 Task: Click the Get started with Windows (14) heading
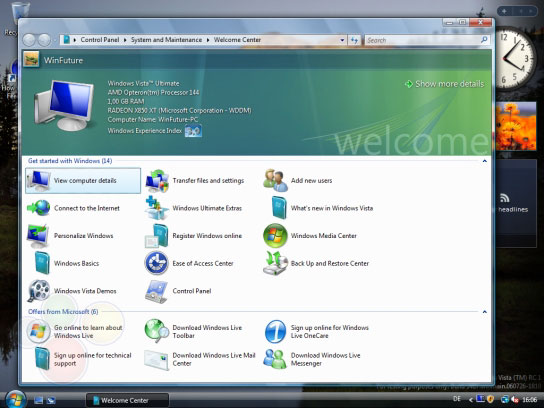tap(70, 161)
